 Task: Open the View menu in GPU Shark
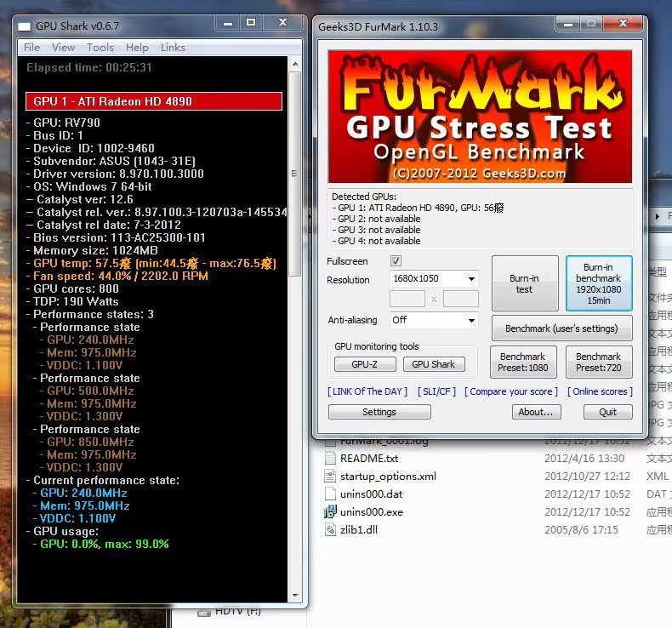63,48
